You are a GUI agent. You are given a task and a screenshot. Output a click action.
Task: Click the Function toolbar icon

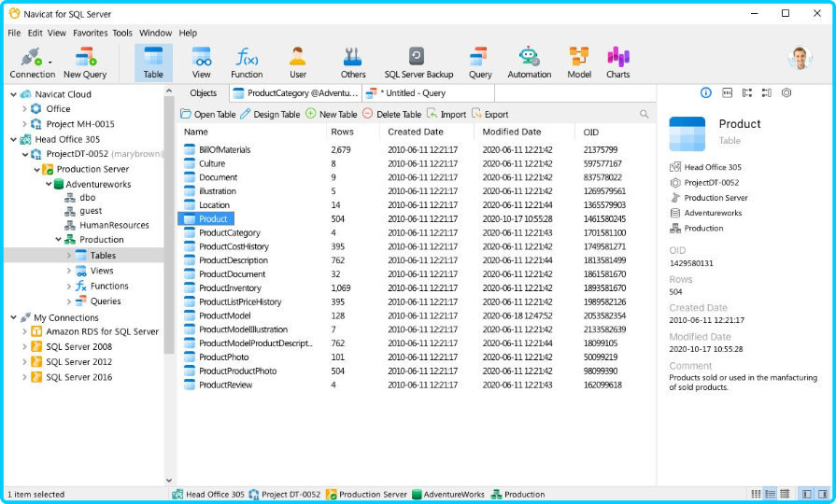pyautogui.click(x=247, y=62)
